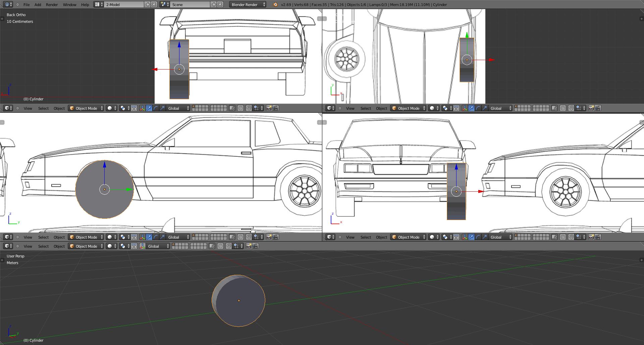
Task: Click the first layer button in the bottom viewport header
Action: click(x=174, y=245)
